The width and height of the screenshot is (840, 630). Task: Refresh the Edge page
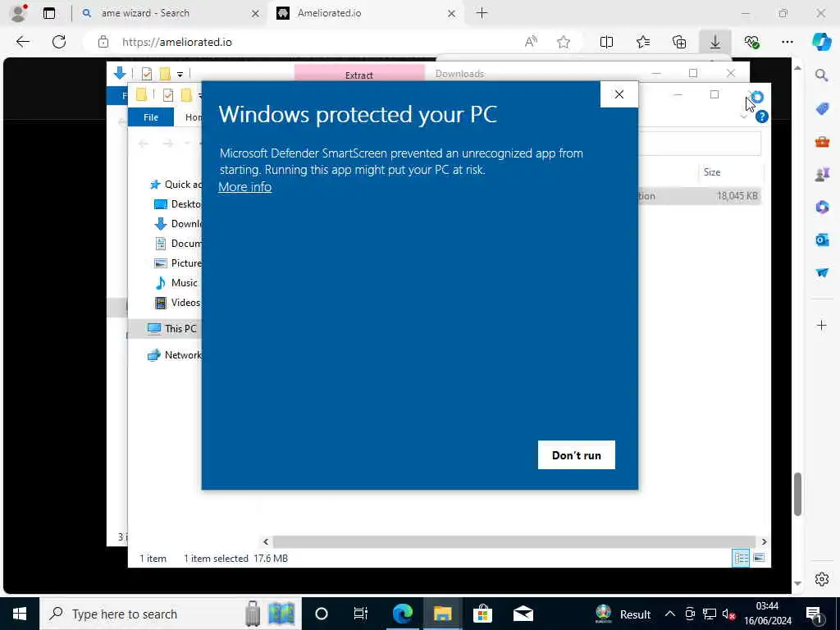click(59, 42)
